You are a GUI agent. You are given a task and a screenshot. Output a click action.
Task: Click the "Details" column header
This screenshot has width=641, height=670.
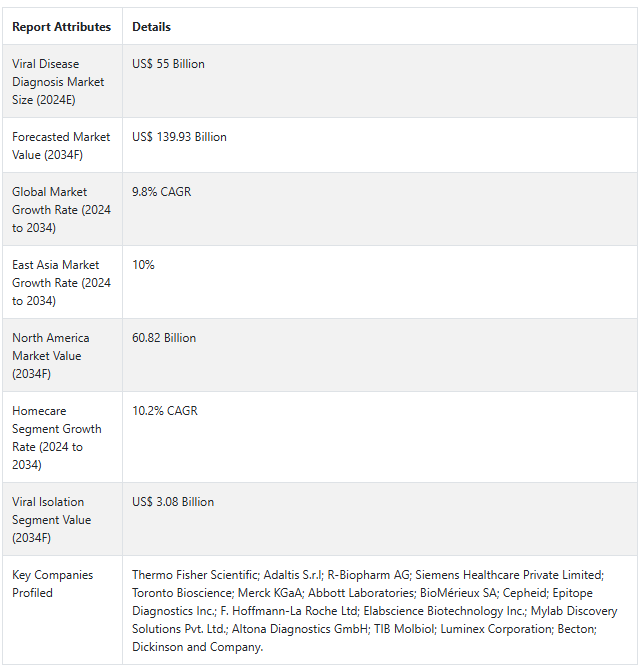151,27
